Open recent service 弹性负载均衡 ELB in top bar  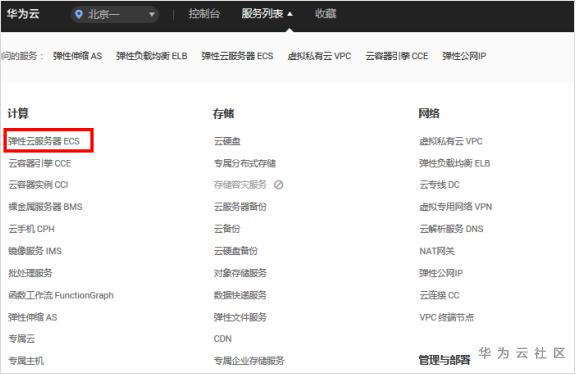click(152, 56)
